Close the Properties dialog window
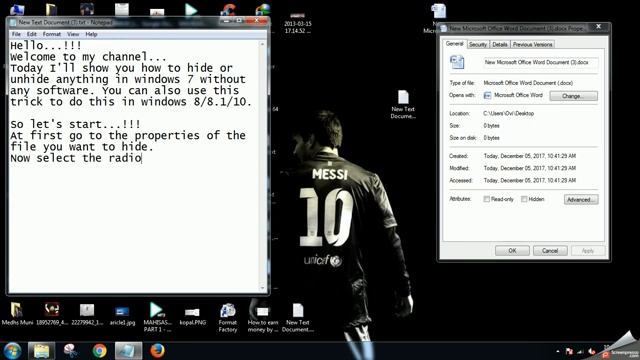 click(598, 27)
